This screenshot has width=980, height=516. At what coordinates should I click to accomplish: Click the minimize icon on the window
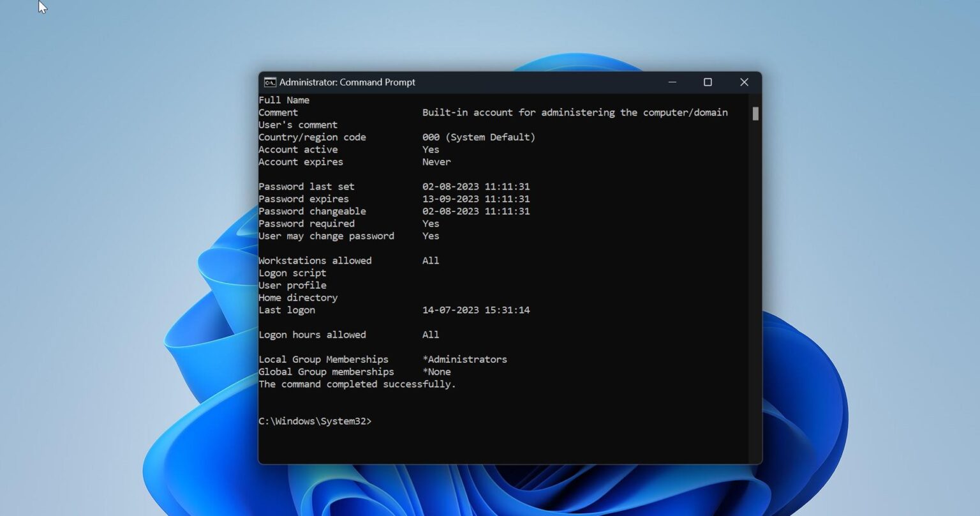(672, 82)
